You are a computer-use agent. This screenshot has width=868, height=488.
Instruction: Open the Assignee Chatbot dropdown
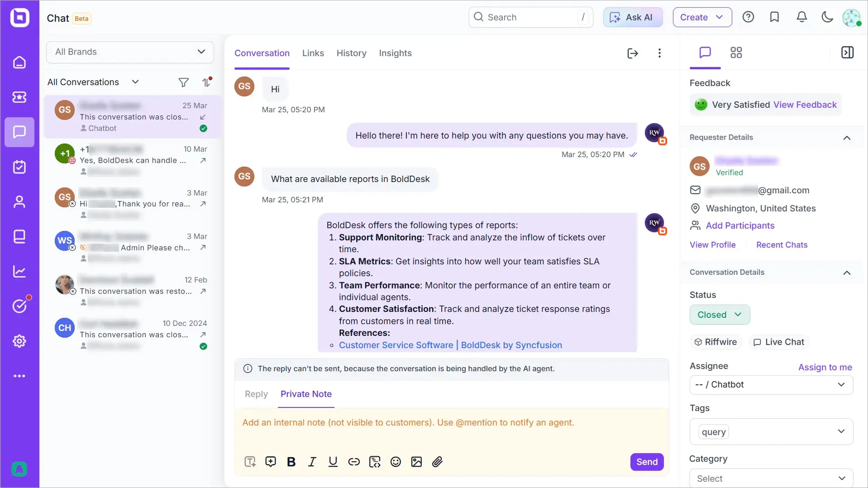coord(771,385)
